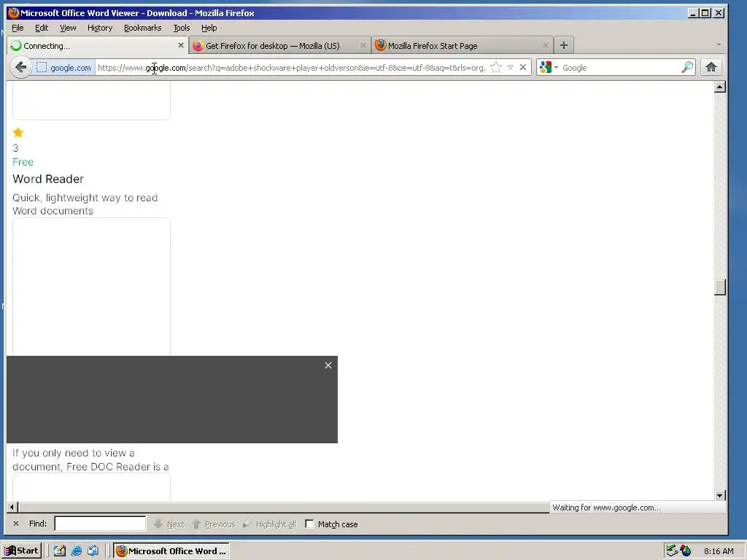Close the Mozilla Firefox Start Page tab
This screenshot has width=747, height=560.
click(x=546, y=45)
